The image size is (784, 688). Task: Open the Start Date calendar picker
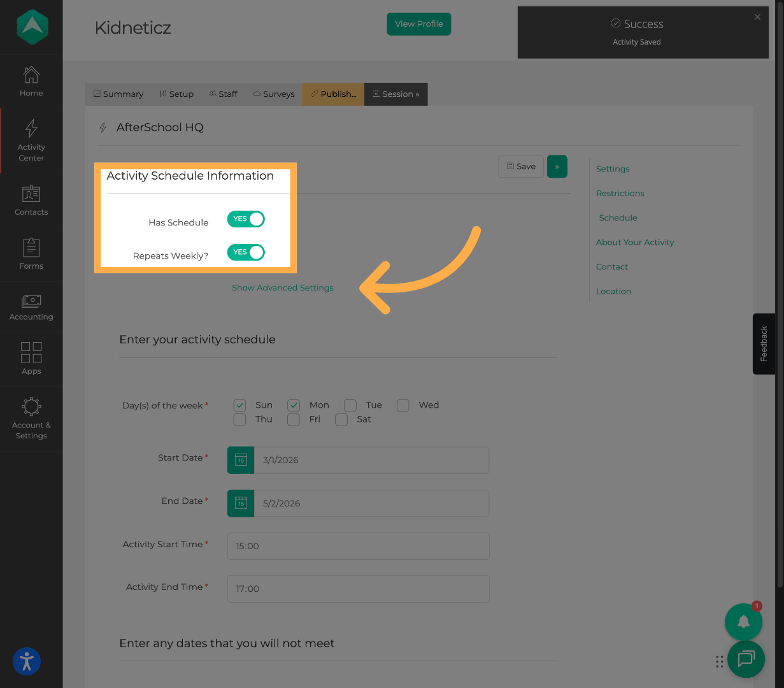[240, 459]
